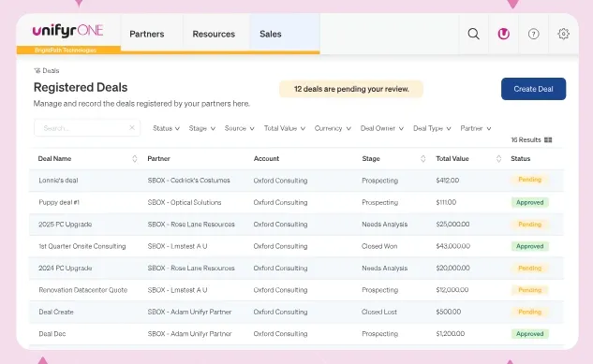Open the Sales menu
593x364 pixels.
271,34
